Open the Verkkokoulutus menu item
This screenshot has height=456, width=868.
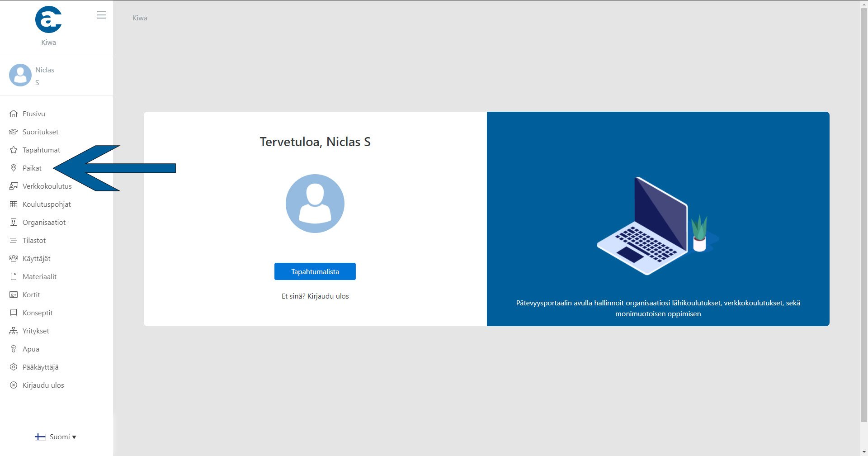[47, 186]
